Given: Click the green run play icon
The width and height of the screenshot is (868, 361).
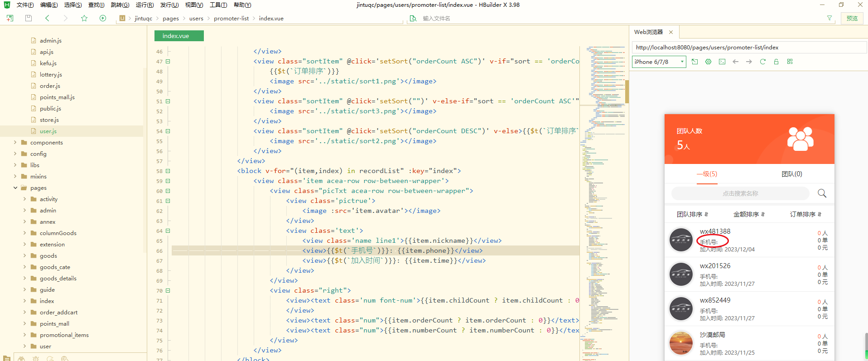Looking at the screenshot, I should (x=103, y=18).
